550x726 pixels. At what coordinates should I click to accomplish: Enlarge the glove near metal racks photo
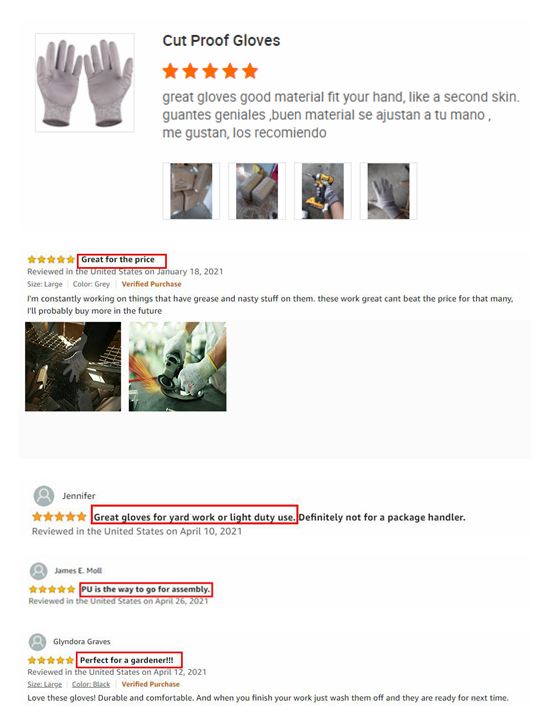click(73, 367)
